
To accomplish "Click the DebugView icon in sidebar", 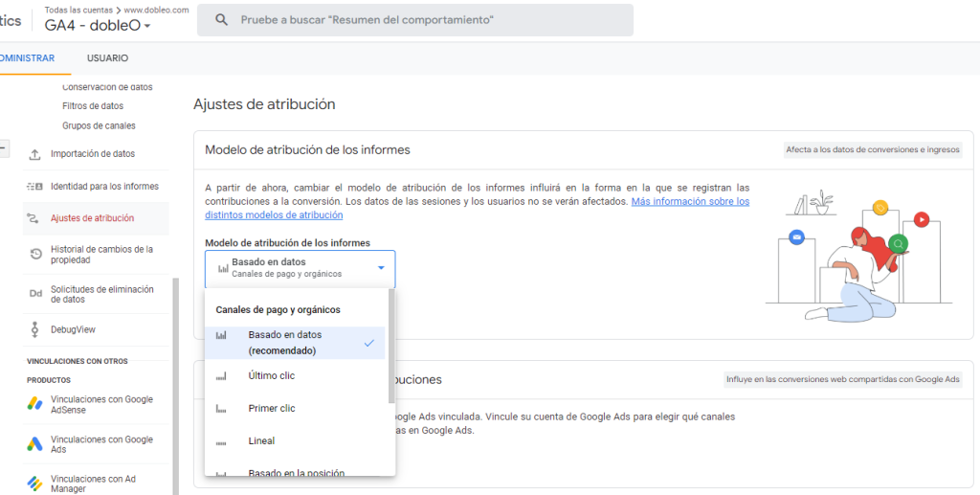I will point(35,329).
